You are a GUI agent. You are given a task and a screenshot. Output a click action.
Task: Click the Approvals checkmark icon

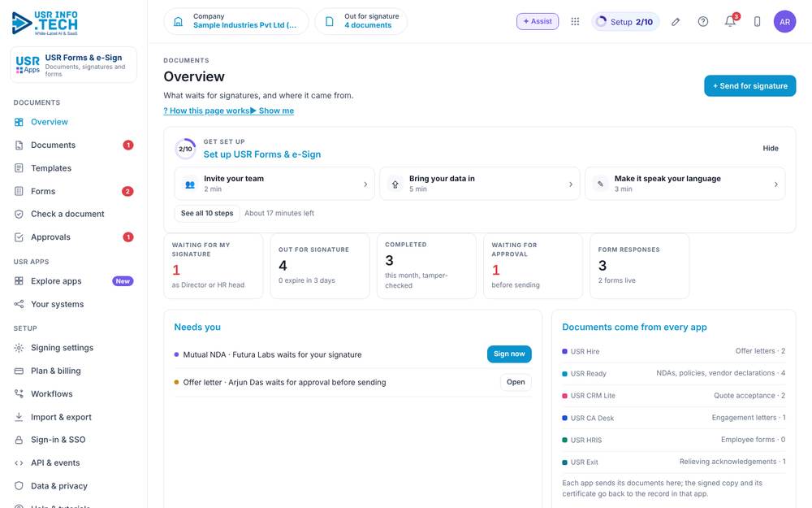tap(19, 237)
